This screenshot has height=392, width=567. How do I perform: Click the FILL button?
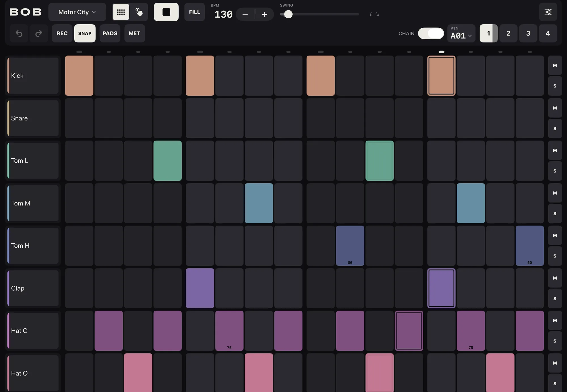pos(194,12)
